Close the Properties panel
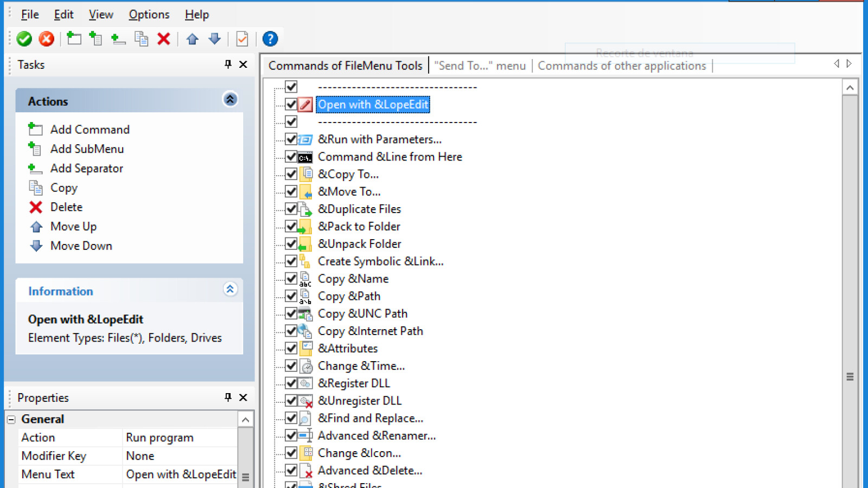 point(244,397)
